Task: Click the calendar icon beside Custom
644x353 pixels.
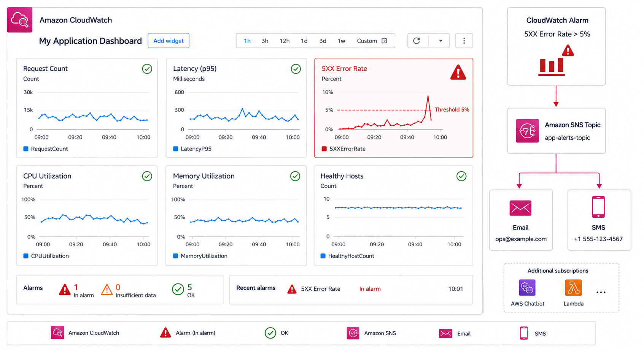Action: tap(385, 41)
